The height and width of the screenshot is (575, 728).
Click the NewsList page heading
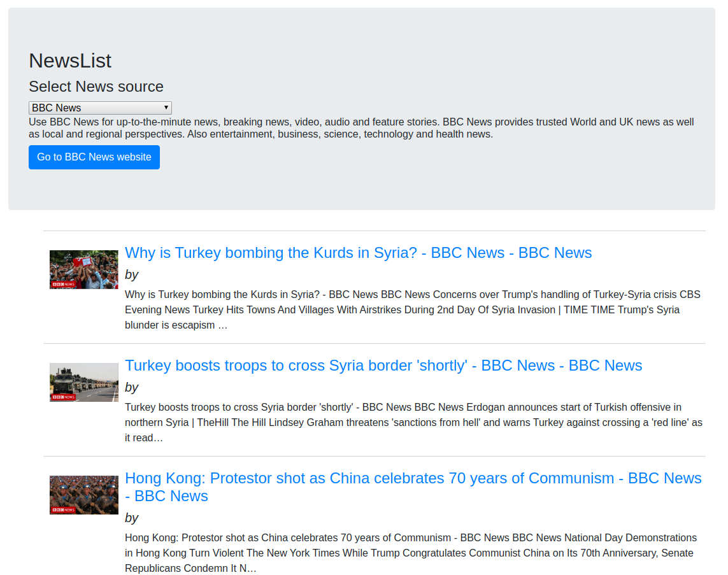70,60
